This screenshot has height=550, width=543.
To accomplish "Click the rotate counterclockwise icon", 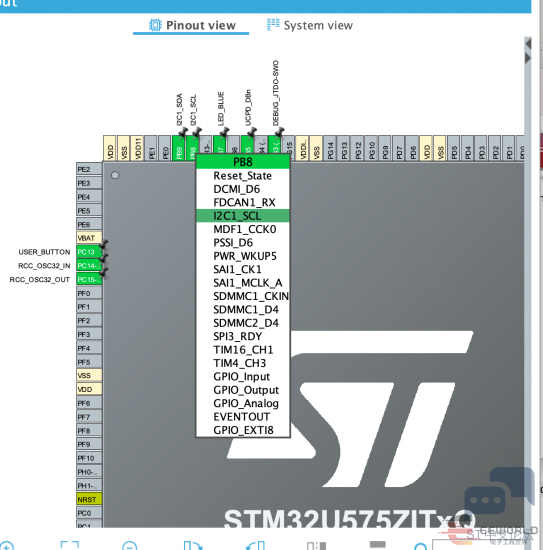I will tap(255, 546).
